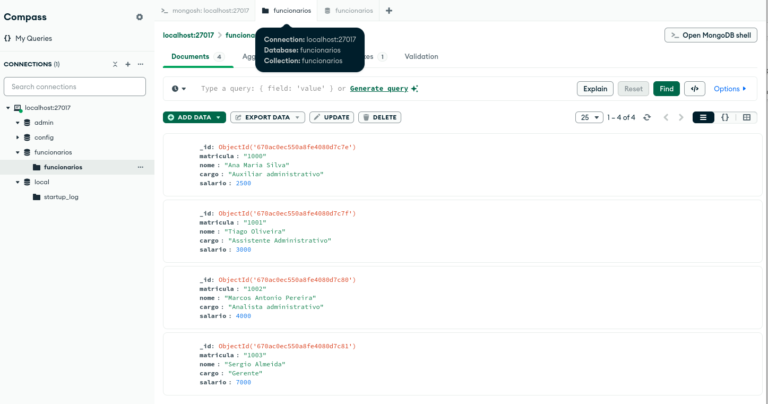Image resolution: width=768 pixels, height=404 pixels.
Task: Open Compass settings gear icon
Action: tap(139, 17)
